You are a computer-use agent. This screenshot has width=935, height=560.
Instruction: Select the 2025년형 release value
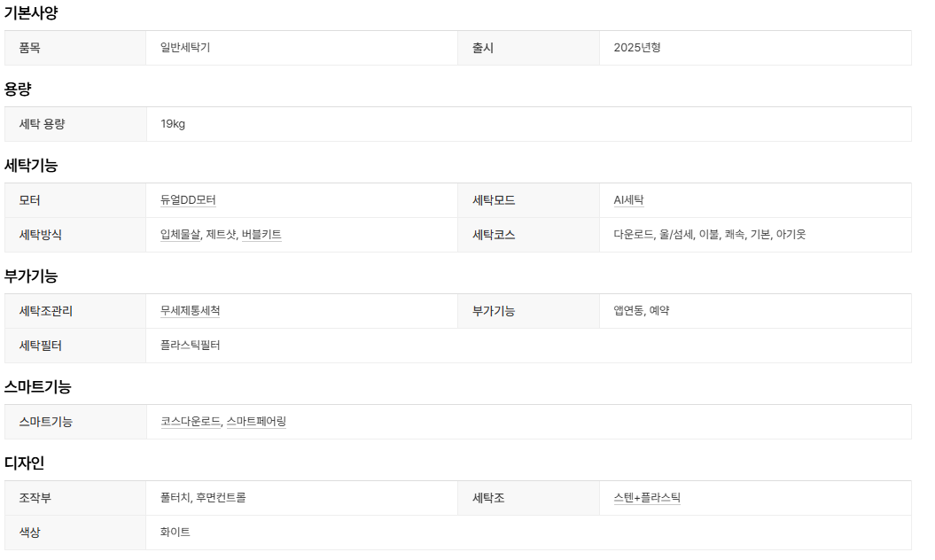tap(637, 48)
